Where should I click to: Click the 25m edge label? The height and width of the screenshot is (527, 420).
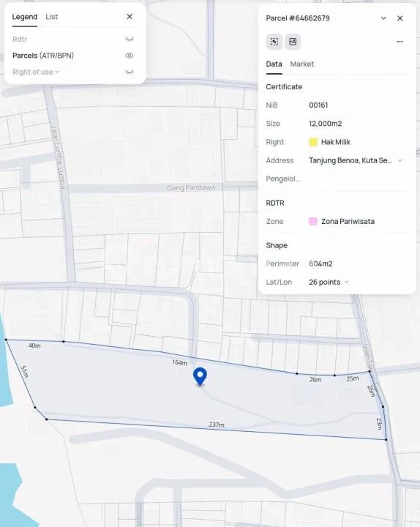click(353, 378)
